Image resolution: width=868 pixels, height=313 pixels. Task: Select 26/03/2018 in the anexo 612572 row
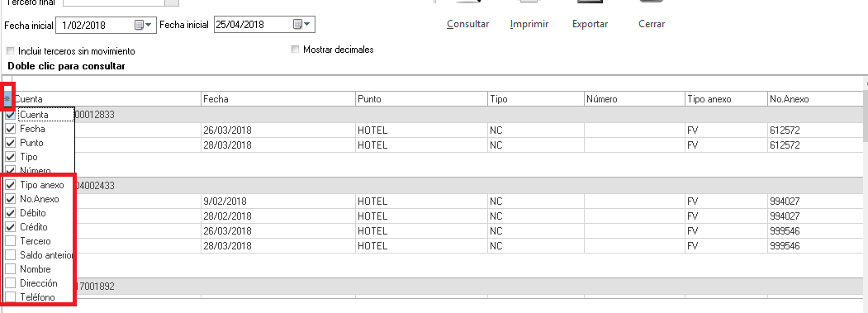[277, 130]
